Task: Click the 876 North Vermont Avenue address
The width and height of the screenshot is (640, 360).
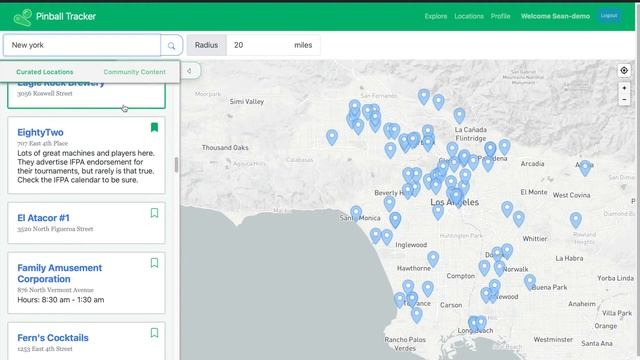Action: [x=56, y=290]
